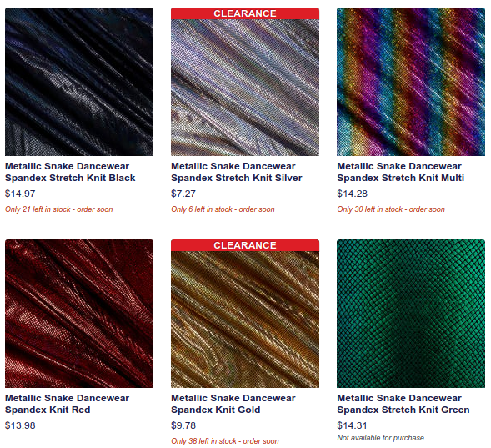Click the Spandex Stretch Knit Green title

pos(403,404)
